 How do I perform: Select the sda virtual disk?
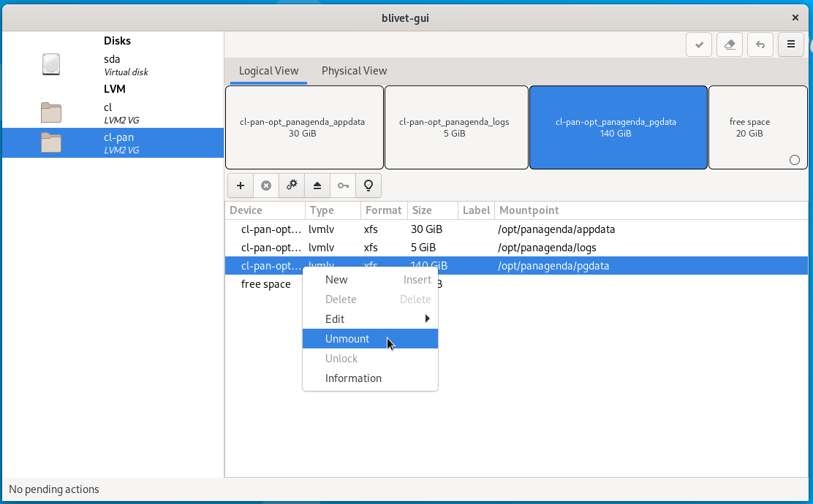(112, 65)
